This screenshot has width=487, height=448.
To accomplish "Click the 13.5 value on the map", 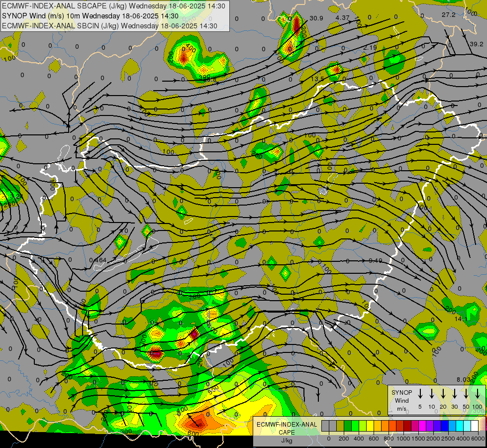I will [317, 79].
